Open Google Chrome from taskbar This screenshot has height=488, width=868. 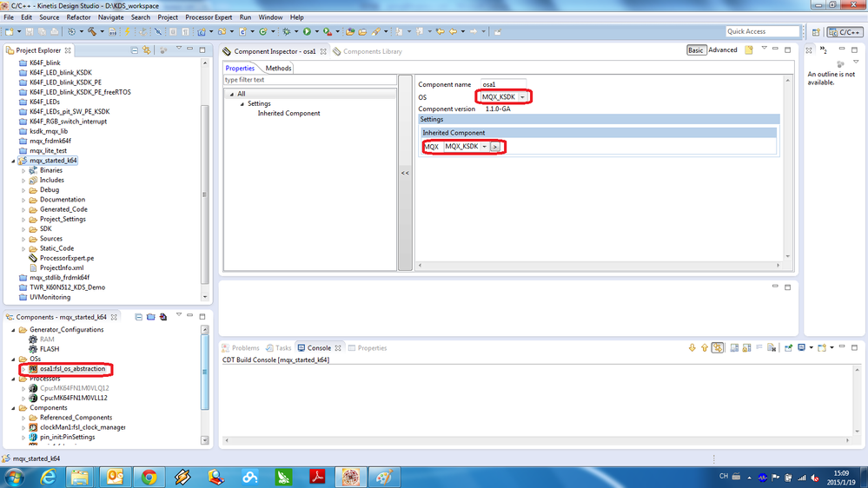(x=149, y=477)
